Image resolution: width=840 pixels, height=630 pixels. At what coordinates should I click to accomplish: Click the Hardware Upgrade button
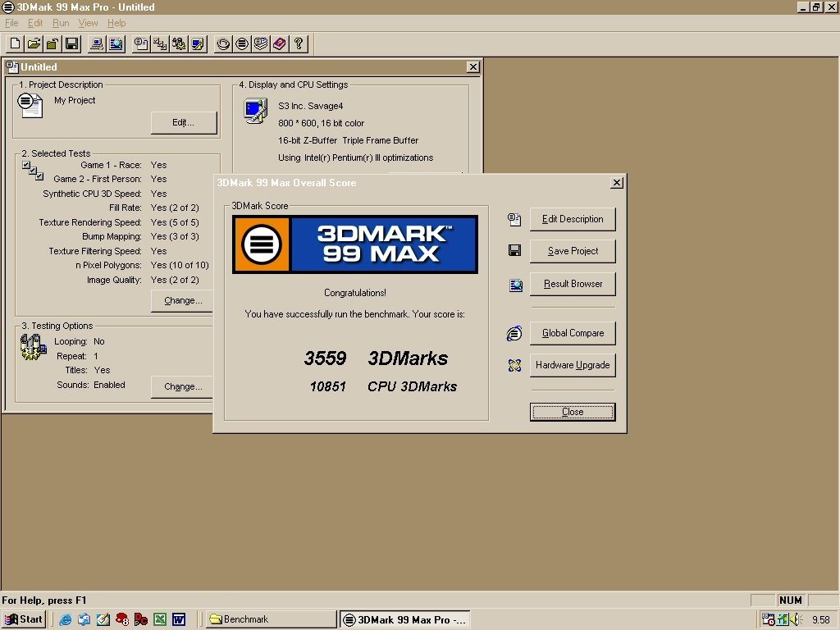click(x=573, y=365)
